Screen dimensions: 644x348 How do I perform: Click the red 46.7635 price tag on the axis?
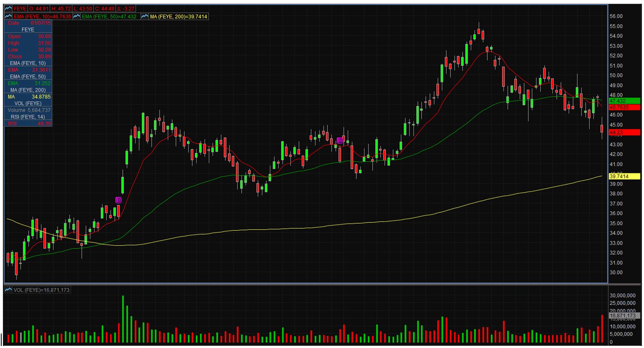pyautogui.click(x=625, y=107)
